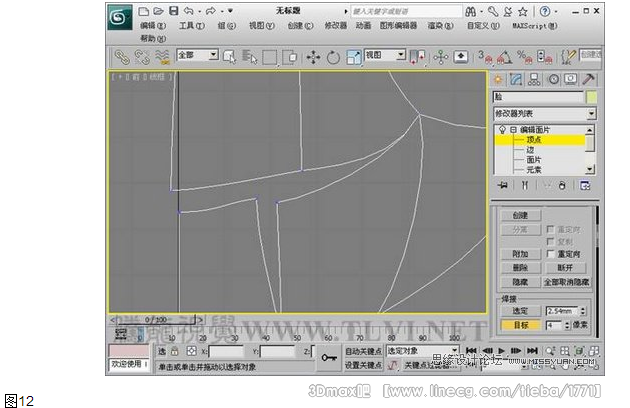Click the Use Pivot Point Center icon
Image resolution: width=630 pixels, height=408 pixels.
click(417, 57)
